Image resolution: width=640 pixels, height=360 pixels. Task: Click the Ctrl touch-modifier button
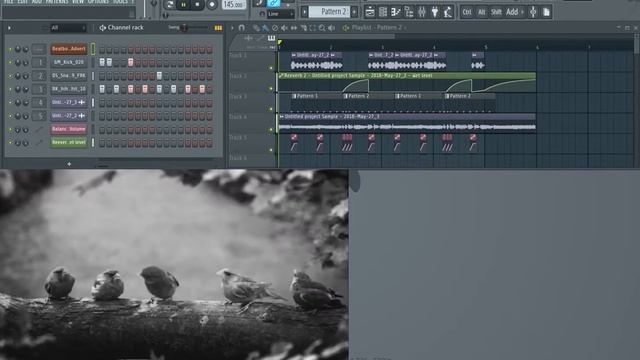(467, 12)
